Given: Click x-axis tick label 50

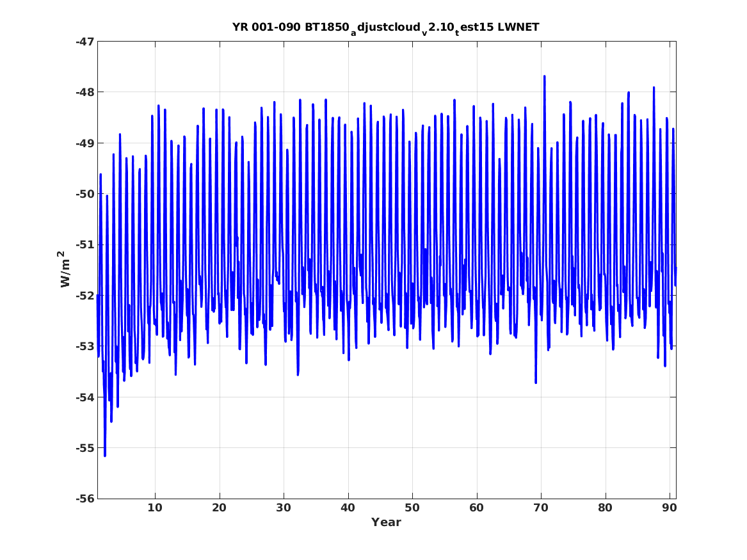Looking at the screenshot, I should pos(412,508).
